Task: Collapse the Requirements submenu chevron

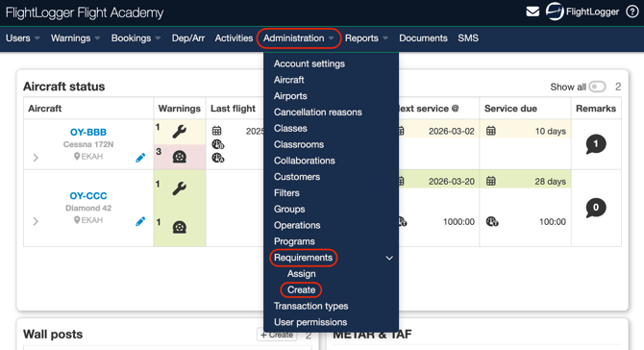Action: pyautogui.click(x=389, y=258)
